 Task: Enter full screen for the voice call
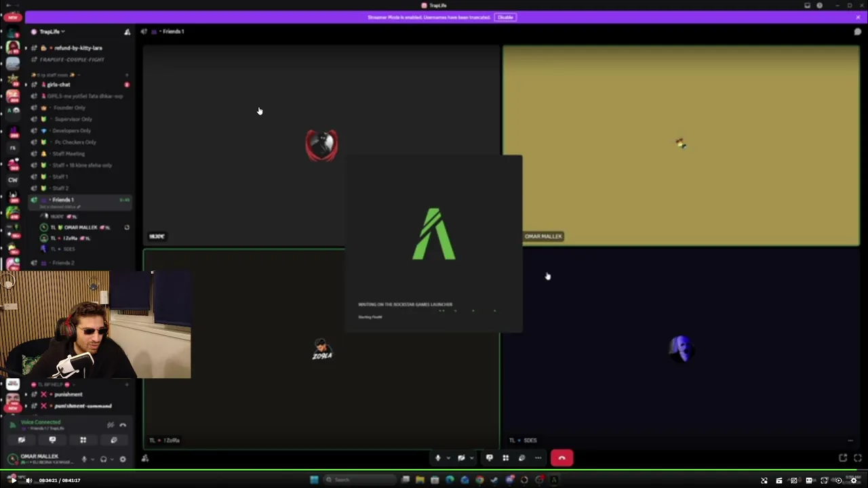(858, 458)
